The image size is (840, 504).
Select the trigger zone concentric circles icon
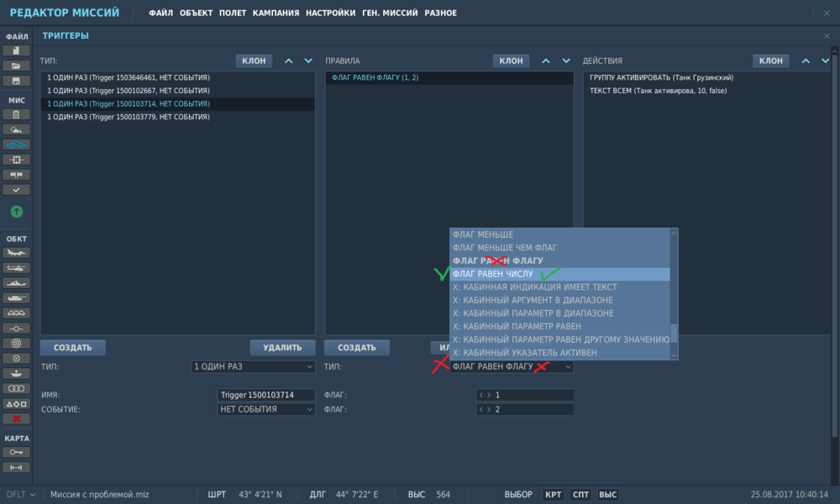(16, 344)
